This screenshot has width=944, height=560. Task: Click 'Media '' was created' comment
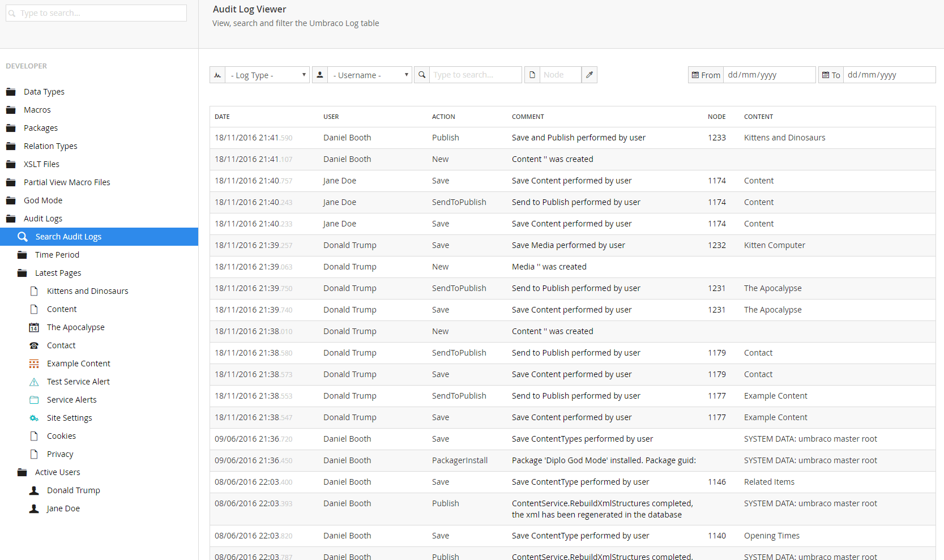(x=549, y=267)
